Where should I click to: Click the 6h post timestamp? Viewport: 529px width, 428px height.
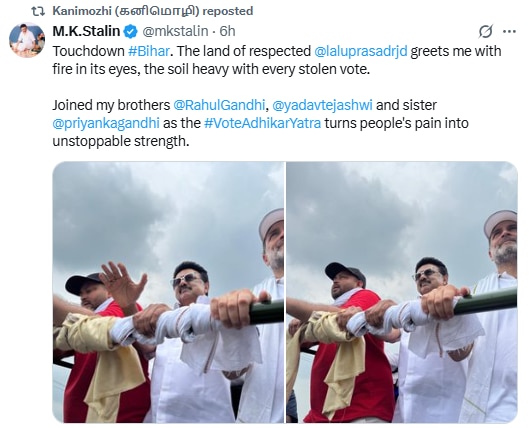227,31
